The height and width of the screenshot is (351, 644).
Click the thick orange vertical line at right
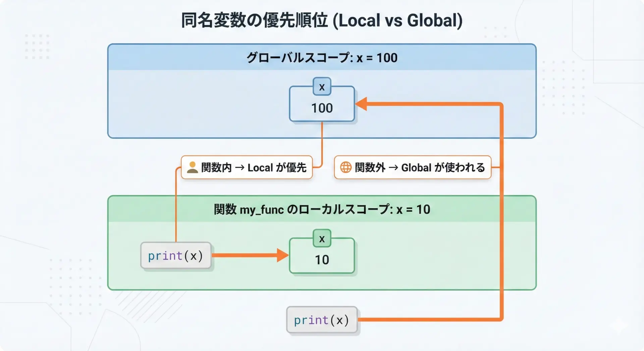click(x=501, y=235)
